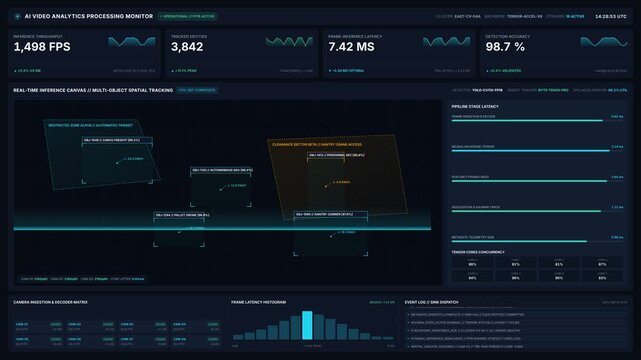Click the highlighted median bar in latency histogram

[x=307, y=325]
